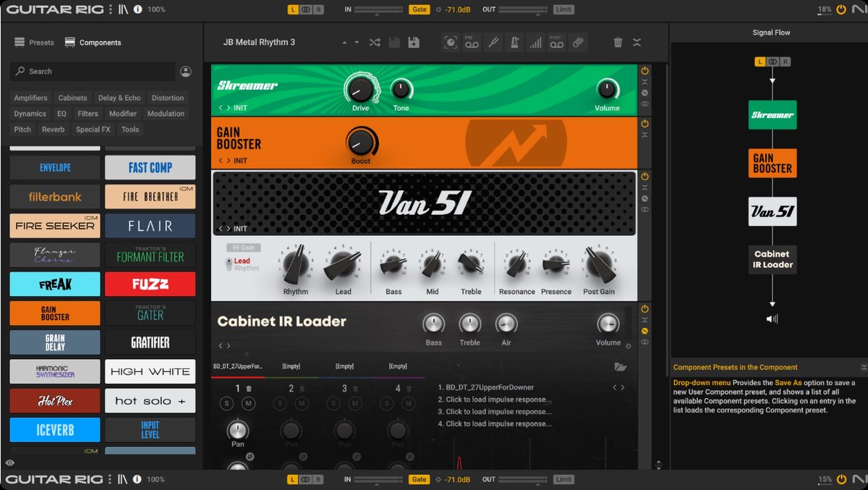Toggle Van 51 amplifier power button

point(644,177)
